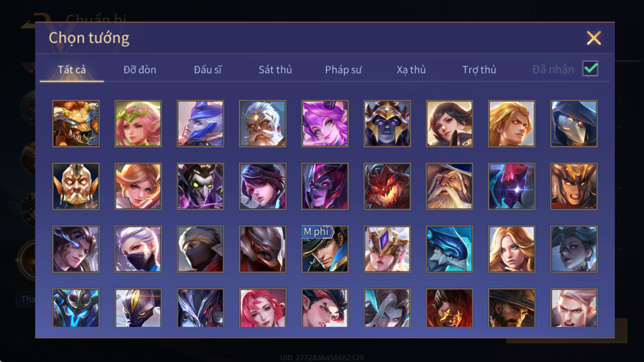Choose the red demon-faced hero portrait
Image resolution: width=644 pixels, height=362 pixels.
pyautogui.click(x=387, y=186)
